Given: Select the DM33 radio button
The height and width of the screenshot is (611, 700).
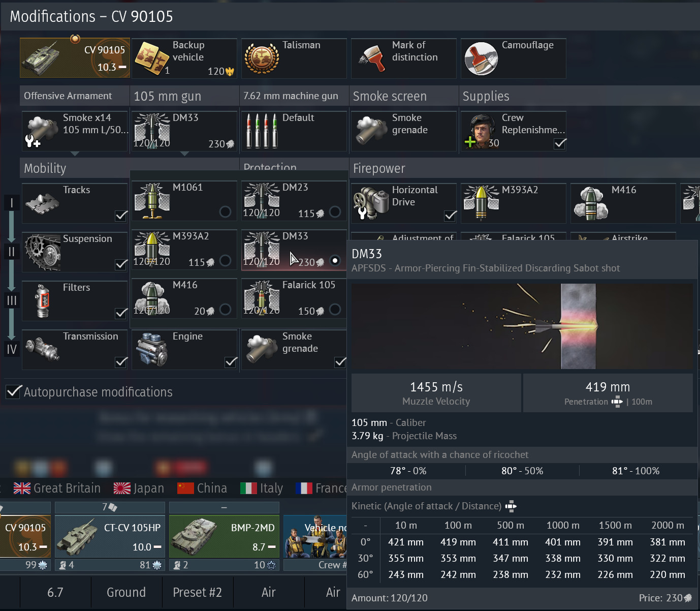Looking at the screenshot, I should [335, 260].
